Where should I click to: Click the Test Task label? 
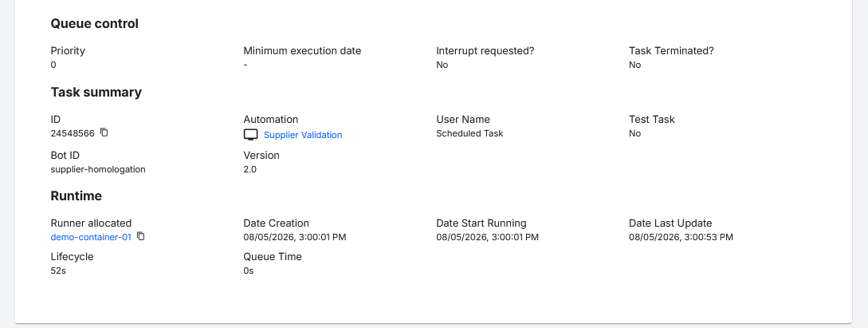click(x=651, y=119)
